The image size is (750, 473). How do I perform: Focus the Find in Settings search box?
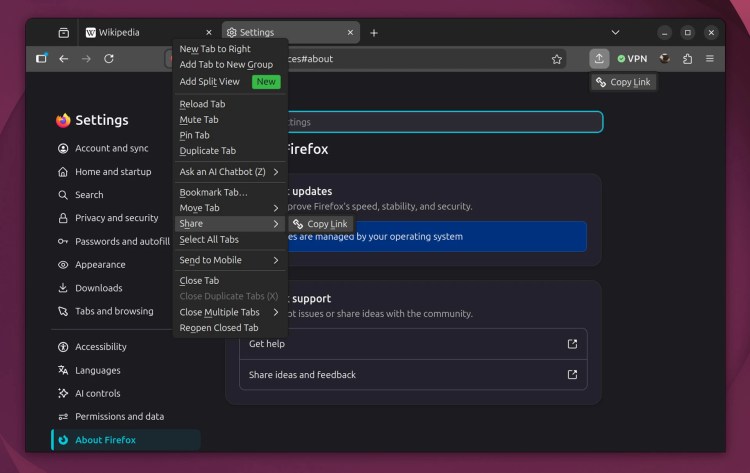click(x=445, y=122)
